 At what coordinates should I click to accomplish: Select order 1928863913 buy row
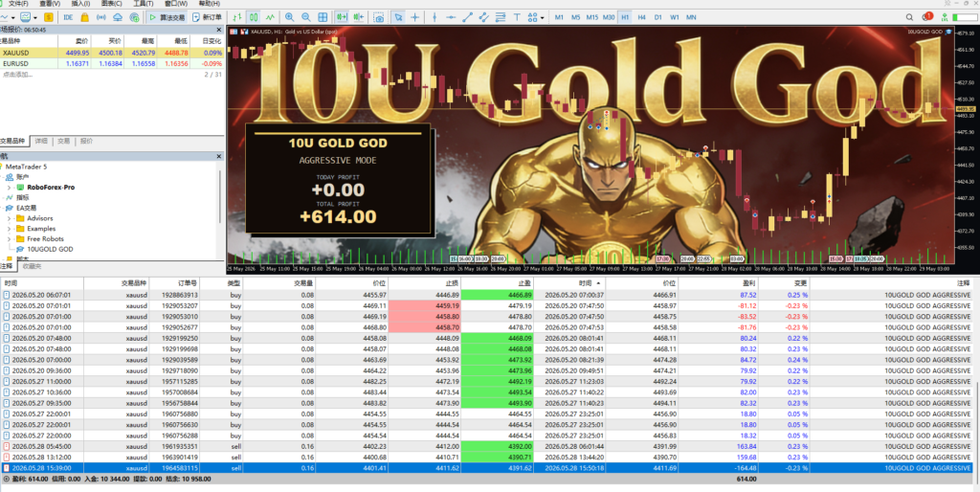pyautogui.click(x=487, y=295)
